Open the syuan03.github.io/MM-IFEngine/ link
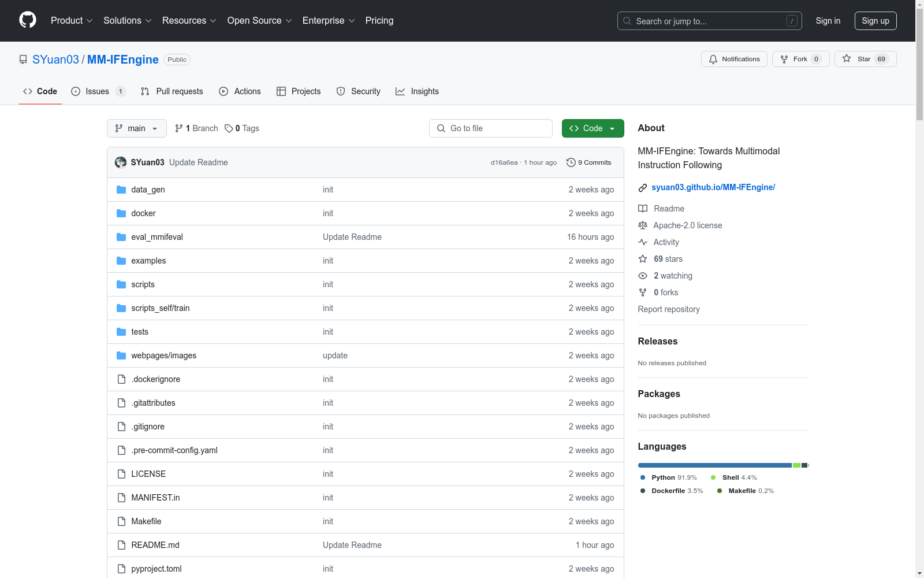The height and width of the screenshot is (578, 924). coord(713,187)
